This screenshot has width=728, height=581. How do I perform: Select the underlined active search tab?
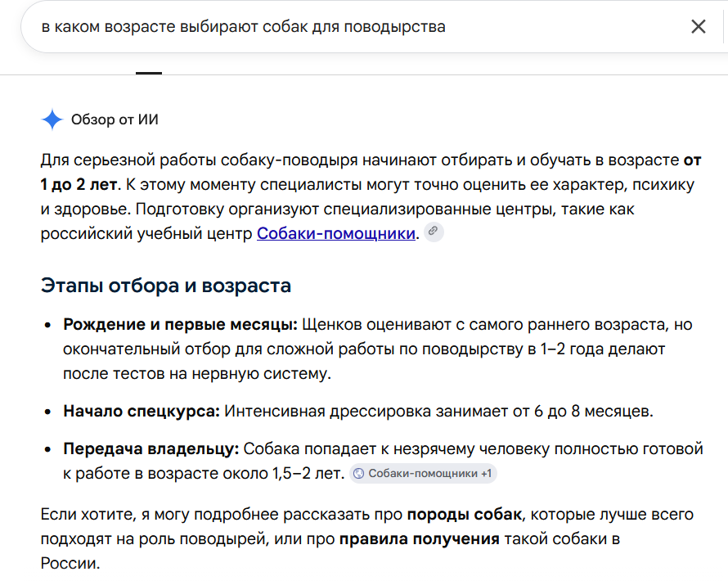tap(149, 73)
